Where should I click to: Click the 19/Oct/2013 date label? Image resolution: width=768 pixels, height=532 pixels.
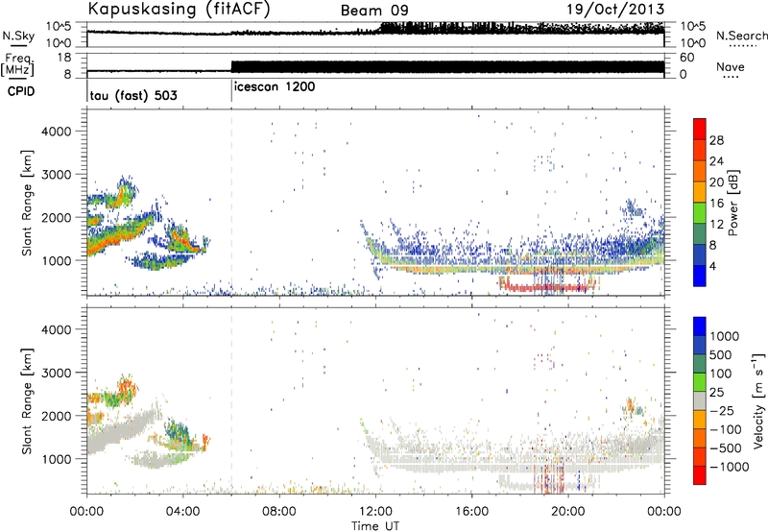(615, 10)
